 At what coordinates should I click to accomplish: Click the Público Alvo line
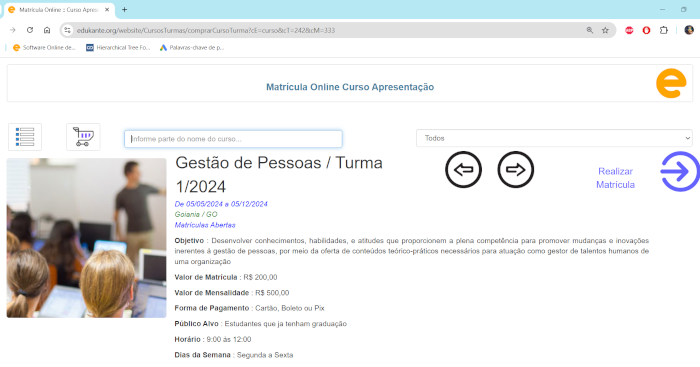[261, 324]
